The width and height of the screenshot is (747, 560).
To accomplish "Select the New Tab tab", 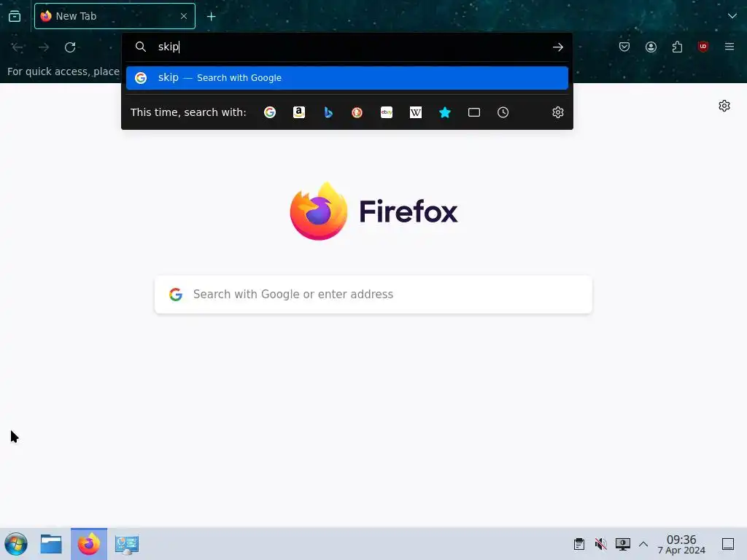I will (x=115, y=16).
